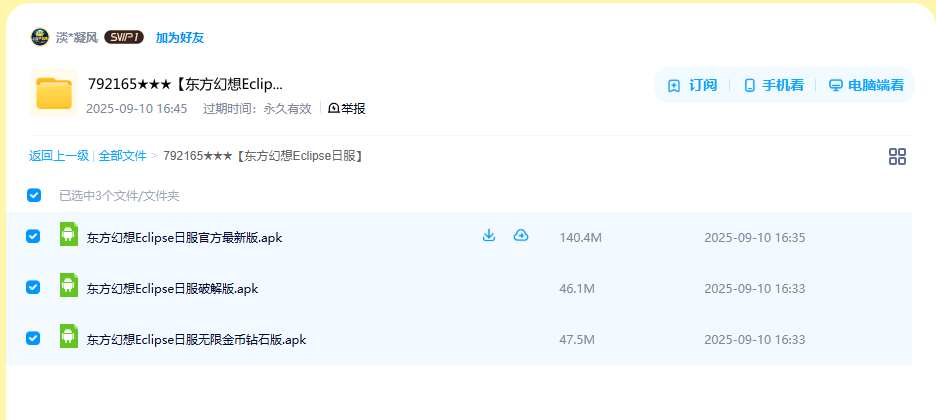Click the user avatar of 淡*凝风
The image size is (936, 420).
tap(39, 37)
